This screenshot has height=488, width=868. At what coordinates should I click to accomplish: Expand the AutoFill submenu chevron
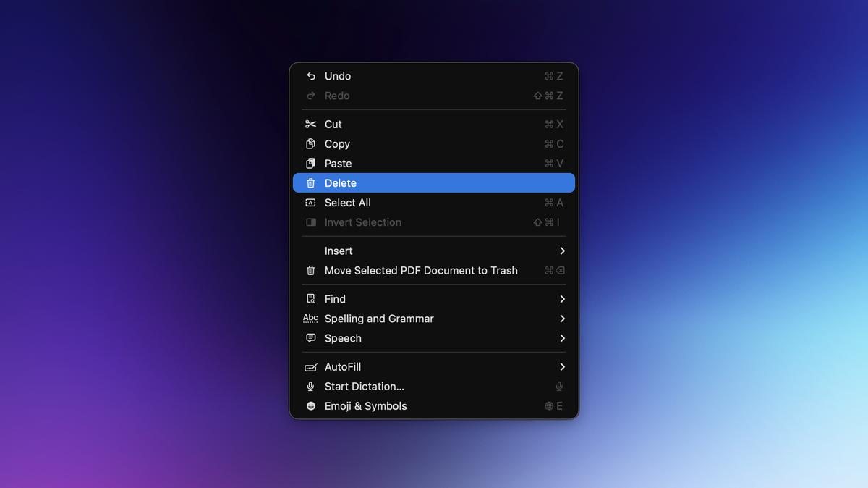pyautogui.click(x=562, y=367)
